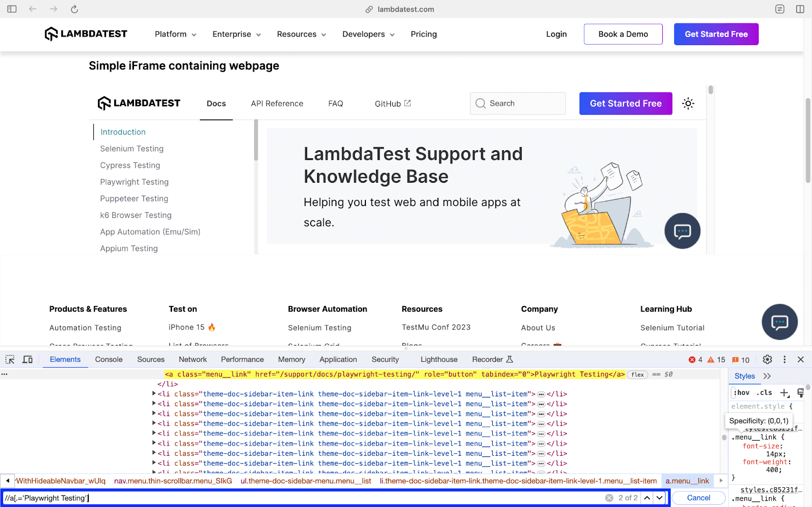Open the Docs tab in iframe
This screenshot has width=812, height=507.
(216, 104)
